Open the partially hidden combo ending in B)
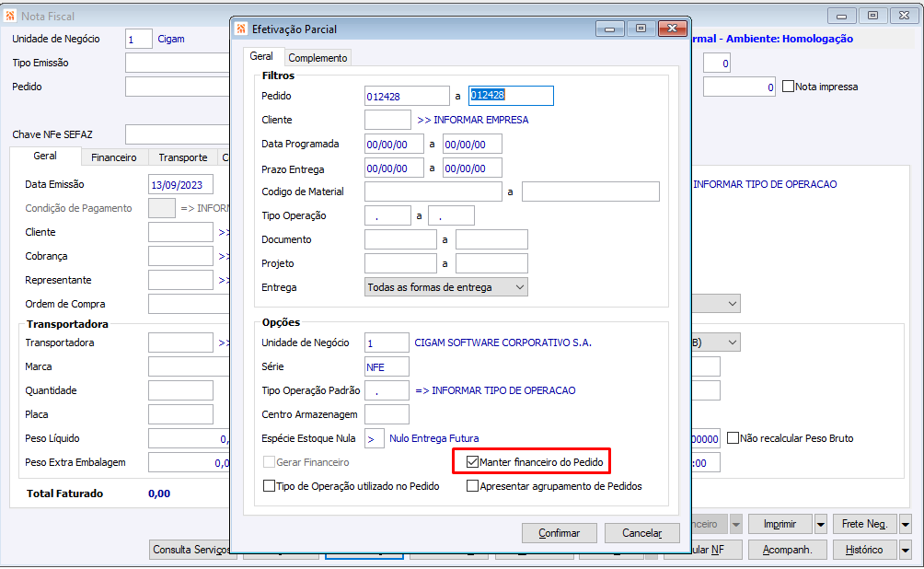Image resolution: width=924 pixels, height=569 pixels. (x=715, y=343)
